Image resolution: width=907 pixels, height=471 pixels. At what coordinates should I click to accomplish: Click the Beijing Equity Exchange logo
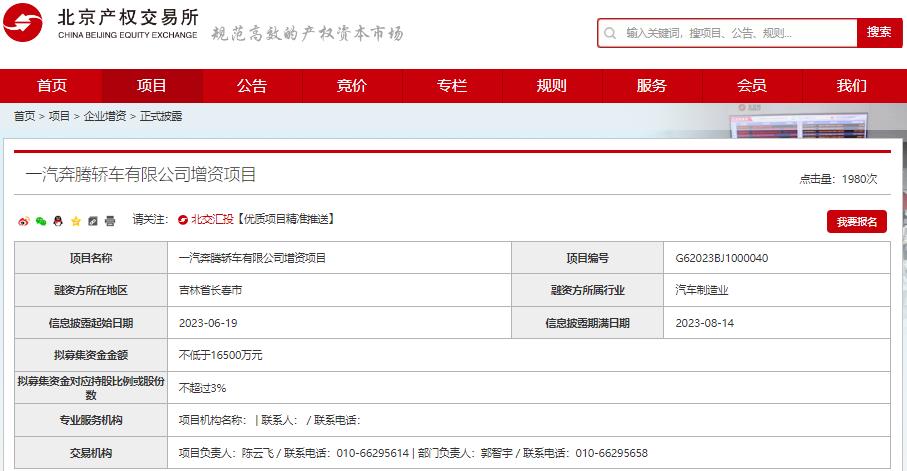click(100, 24)
